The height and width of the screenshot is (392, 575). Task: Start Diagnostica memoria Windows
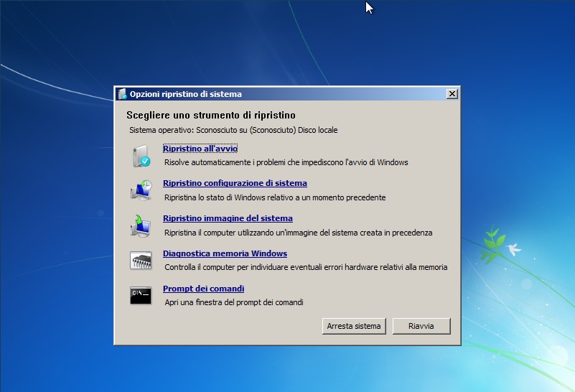pos(225,253)
